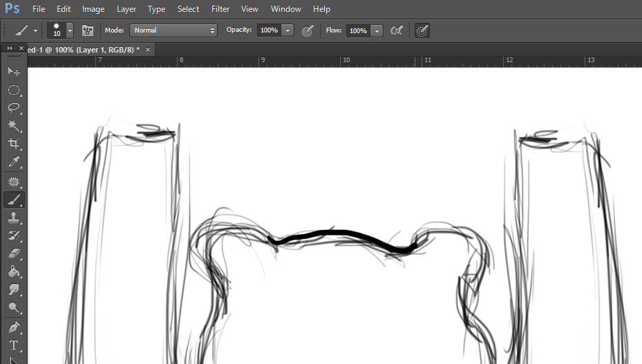This screenshot has width=642, height=364.
Task: Switch to the Eraser tool
Action: coord(13,253)
